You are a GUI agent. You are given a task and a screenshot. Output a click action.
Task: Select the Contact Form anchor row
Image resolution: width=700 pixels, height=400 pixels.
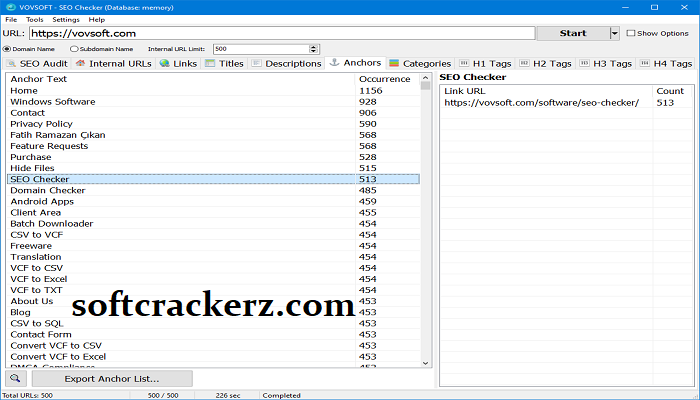tap(213, 334)
